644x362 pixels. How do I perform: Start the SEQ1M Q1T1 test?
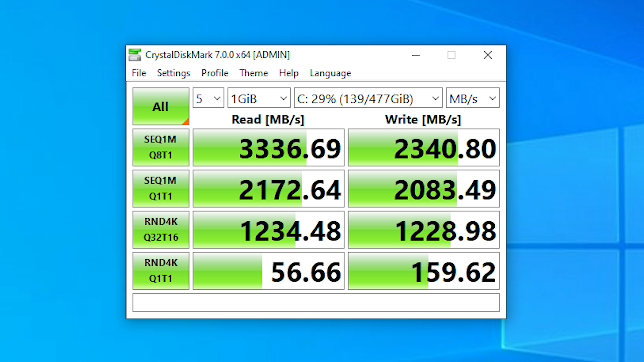point(161,188)
